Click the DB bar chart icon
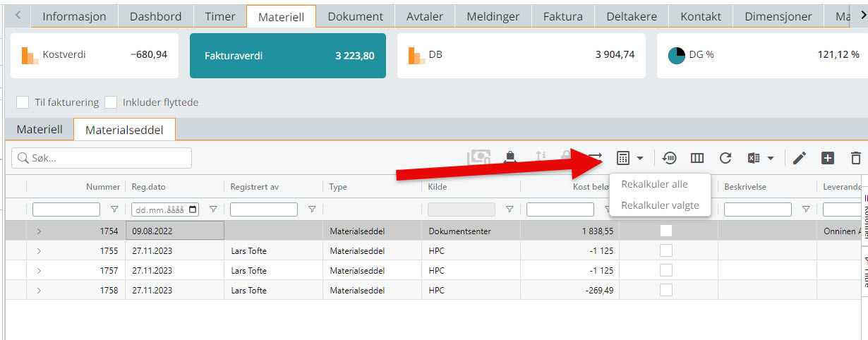This screenshot has height=340, width=868. (417, 55)
